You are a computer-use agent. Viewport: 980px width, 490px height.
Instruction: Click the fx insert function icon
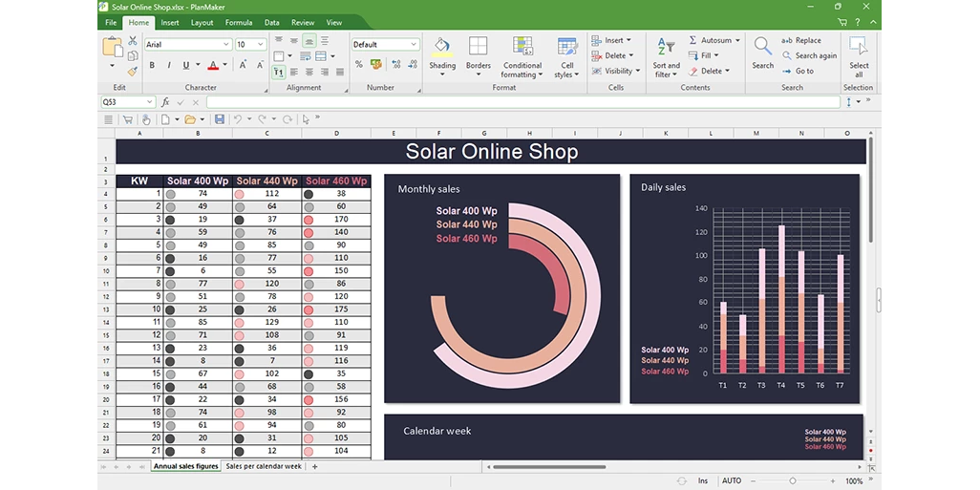[x=165, y=102]
